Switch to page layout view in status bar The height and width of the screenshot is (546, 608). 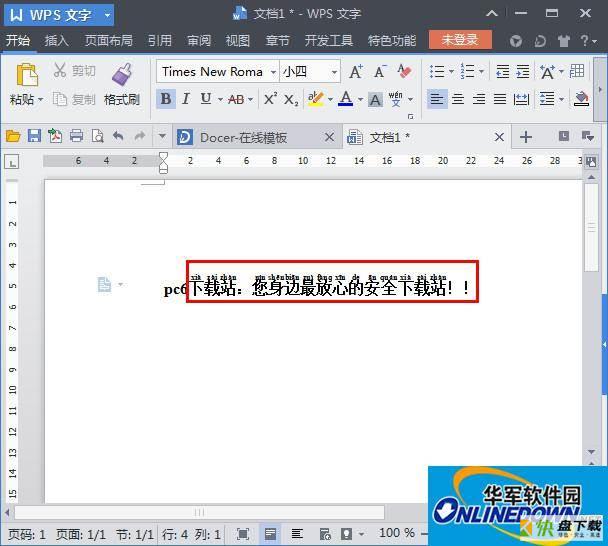click(x=270, y=534)
